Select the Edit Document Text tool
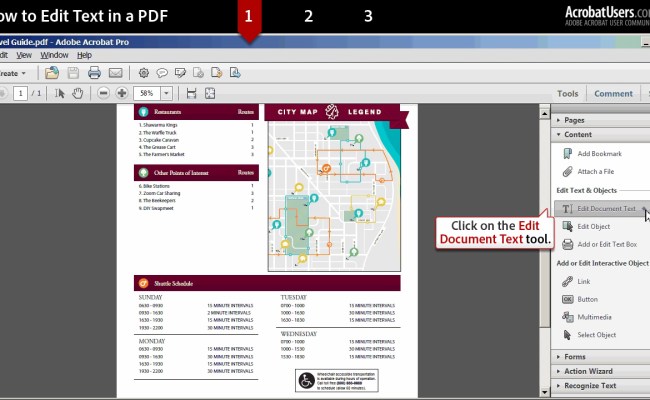Screen dimensions: 650x400 coord(600,208)
